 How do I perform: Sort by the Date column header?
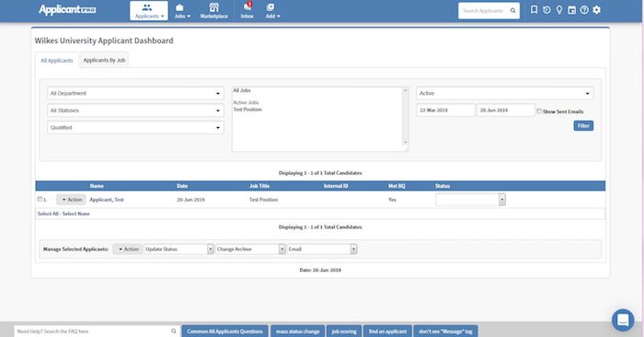(x=182, y=186)
